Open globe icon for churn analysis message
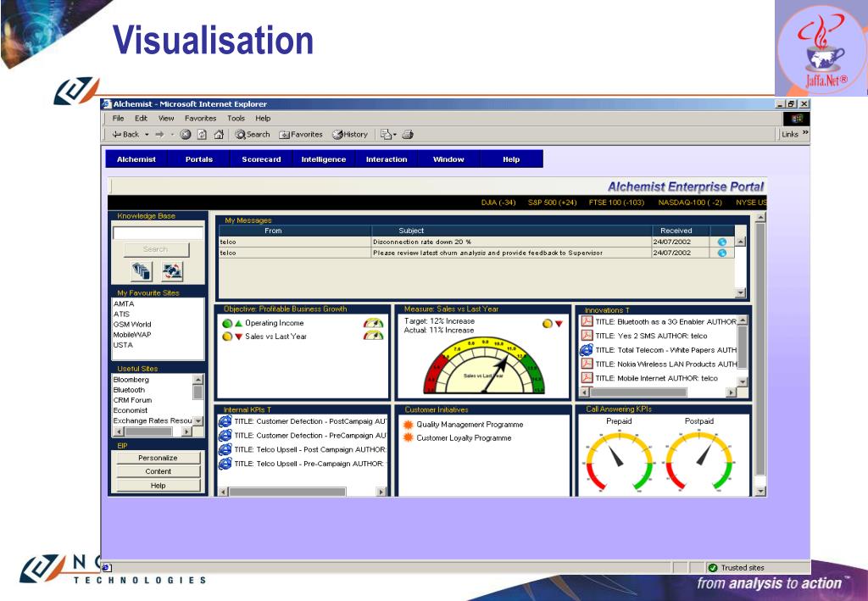Image resolution: width=868 pixels, height=601 pixels. click(722, 253)
